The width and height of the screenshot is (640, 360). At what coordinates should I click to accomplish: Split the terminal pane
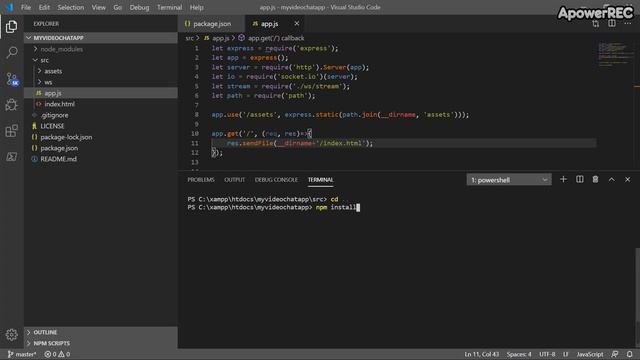(x=580, y=180)
